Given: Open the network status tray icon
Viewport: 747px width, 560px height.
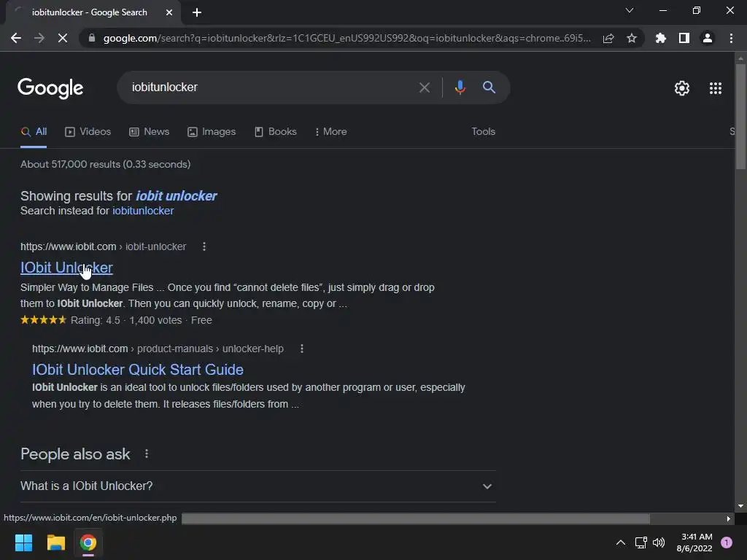Looking at the screenshot, I should pyautogui.click(x=640, y=542).
